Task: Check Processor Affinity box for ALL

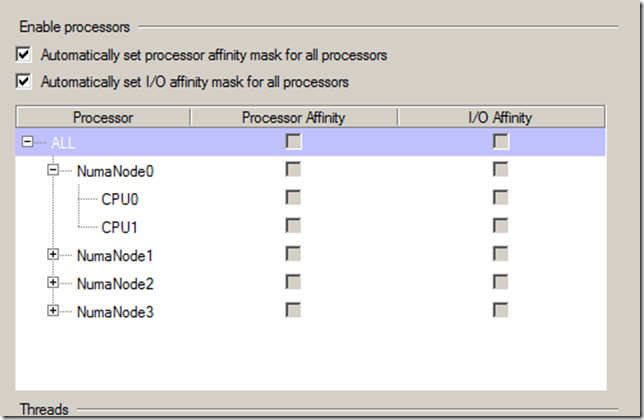Action: pyautogui.click(x=294, y=142)
